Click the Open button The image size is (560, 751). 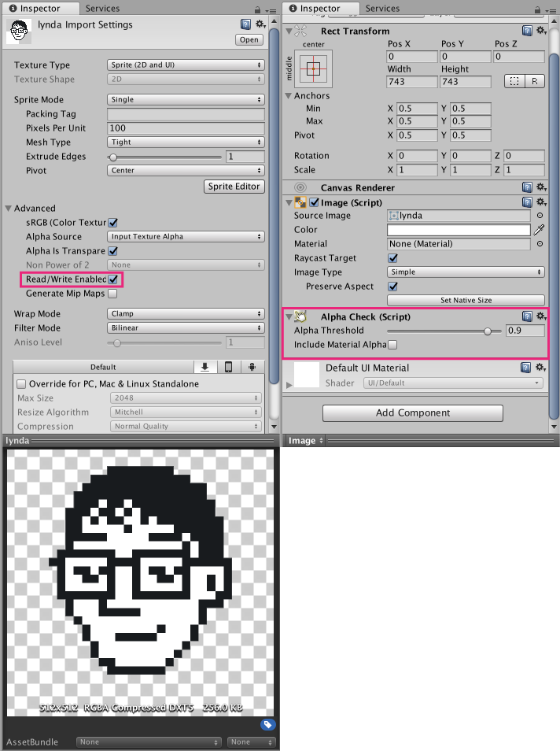[x=249, y=39]
